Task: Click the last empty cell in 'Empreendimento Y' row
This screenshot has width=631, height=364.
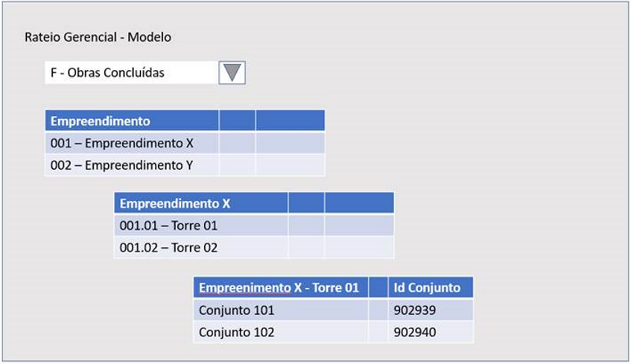Action: click(x=290, y=165)
